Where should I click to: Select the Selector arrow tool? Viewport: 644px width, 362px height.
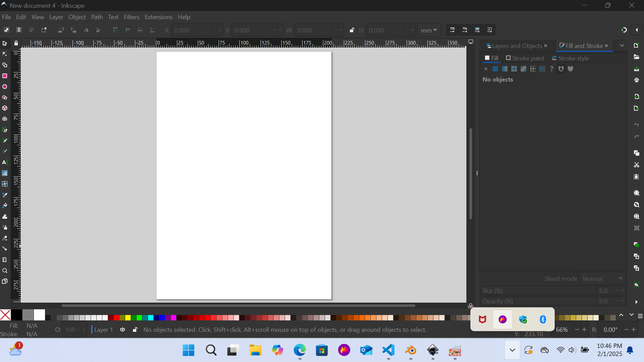coord(5,44)
